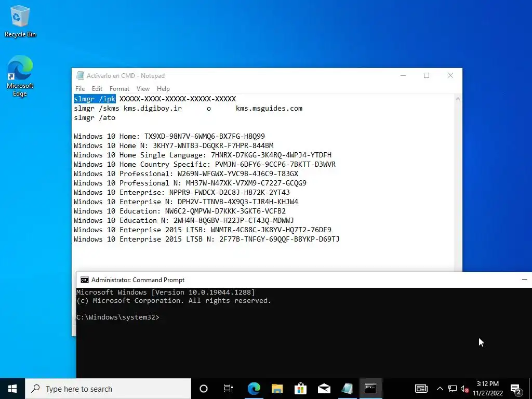
Task: Click the XXXXX-XXXX-XXXXX-XXXXX-XXXXX placeholder key
Action: pos(178,99)
